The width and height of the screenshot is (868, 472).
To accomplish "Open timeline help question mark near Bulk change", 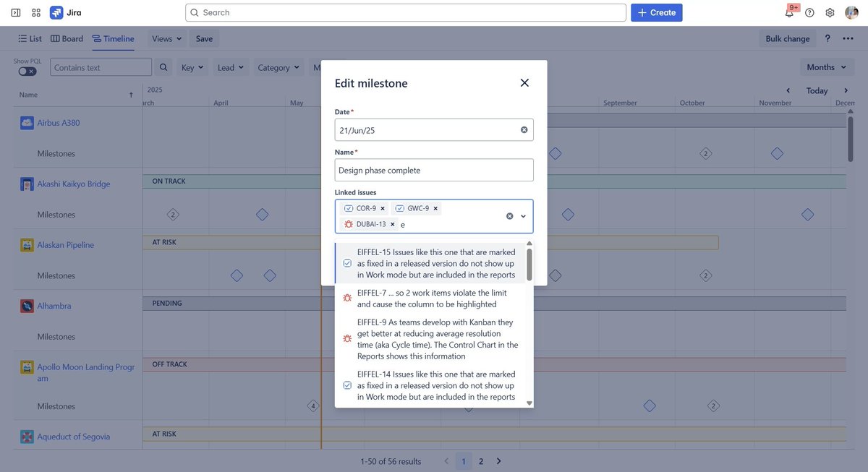I will tap(827, 38).
